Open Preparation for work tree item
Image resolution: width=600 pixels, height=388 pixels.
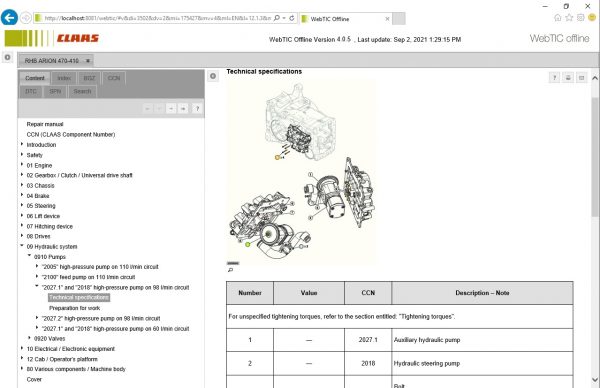(75, 308)
